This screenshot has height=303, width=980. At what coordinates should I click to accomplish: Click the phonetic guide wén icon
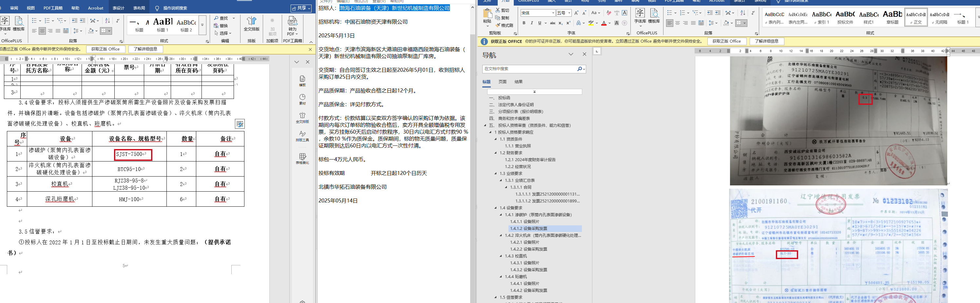[617, 13]
